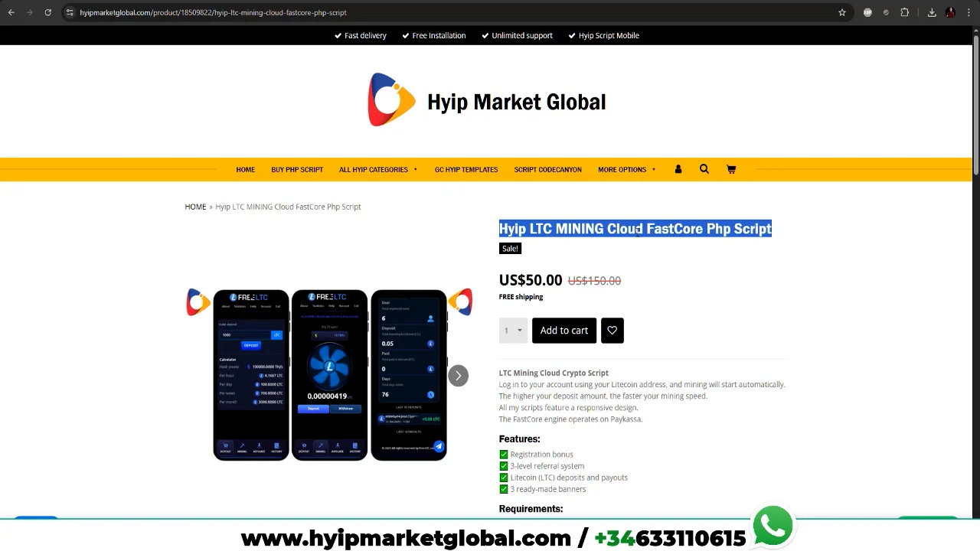The height and width of the screenshot is (551, 980).
Task: Go back using the browser back arrow
Action: 11,12
